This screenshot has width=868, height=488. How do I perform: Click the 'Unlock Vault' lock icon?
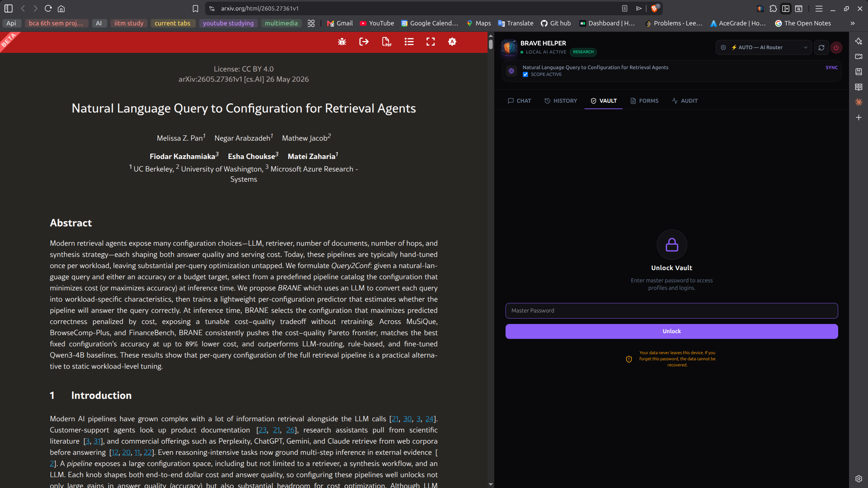pyautogui.click(x=672, y=245)
